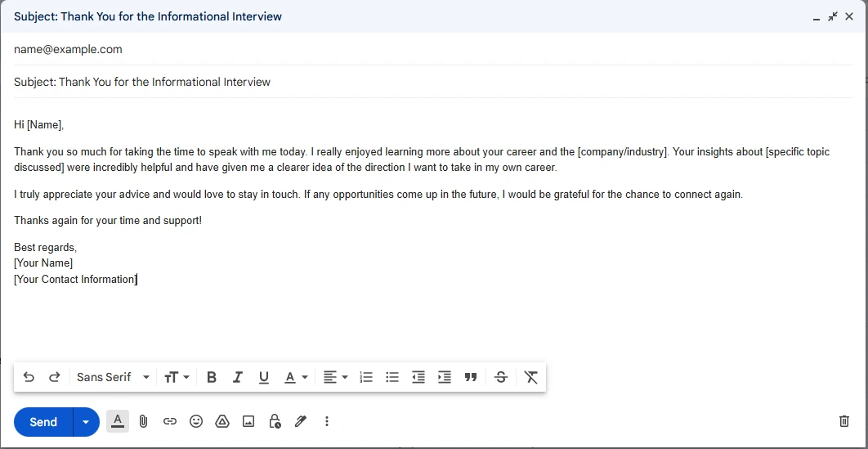Click the '[Your Contact Information]' line
The width and height of the screenshot is (868, 449).
[x=75, y=279]
